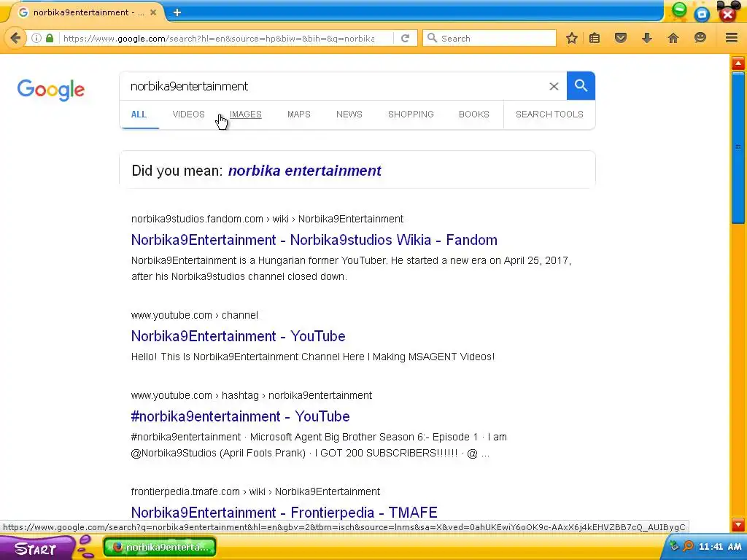This screenshot has width=747, height=560.
Task: Open SEARCH TOOLS options
Action: (x=549, y=114)
